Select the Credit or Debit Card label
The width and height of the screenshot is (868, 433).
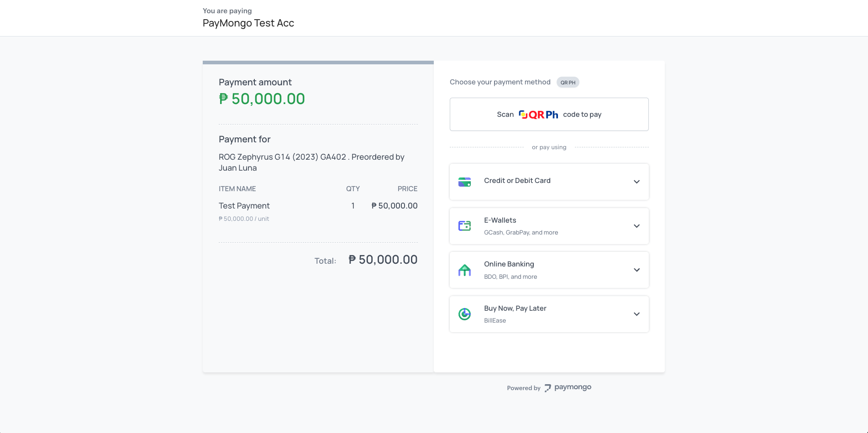click(x=517, y=181)
